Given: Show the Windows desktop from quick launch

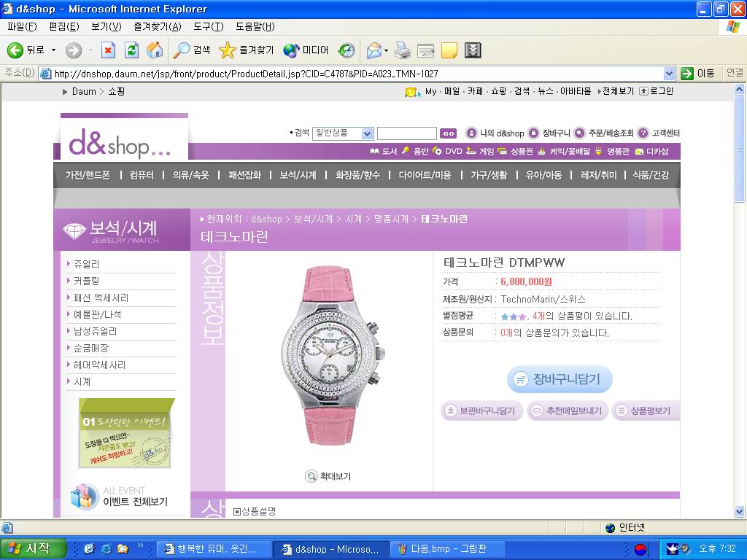Looking at the screenshot, I should click(x=89, y=549).
